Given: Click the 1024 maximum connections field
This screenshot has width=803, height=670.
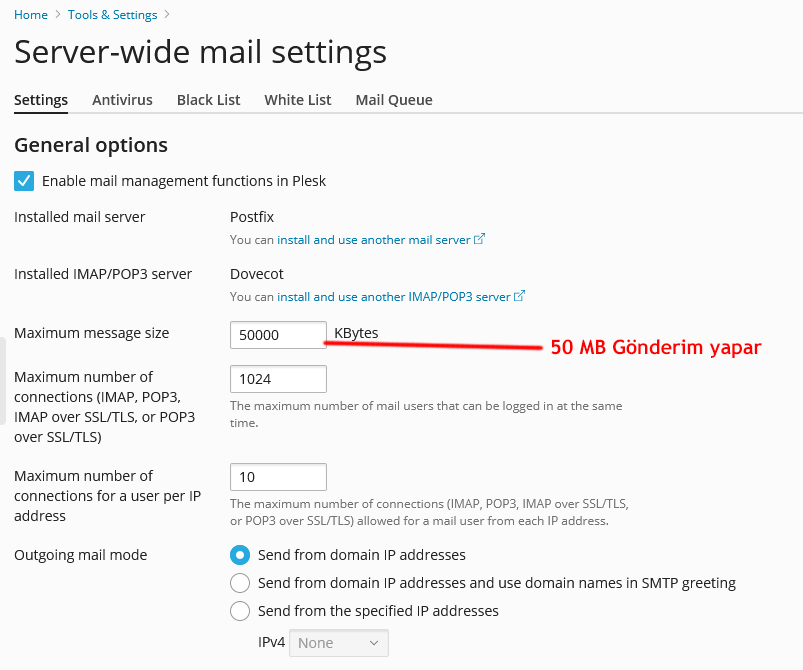Looking at the screenshot, I should point(278,379).
